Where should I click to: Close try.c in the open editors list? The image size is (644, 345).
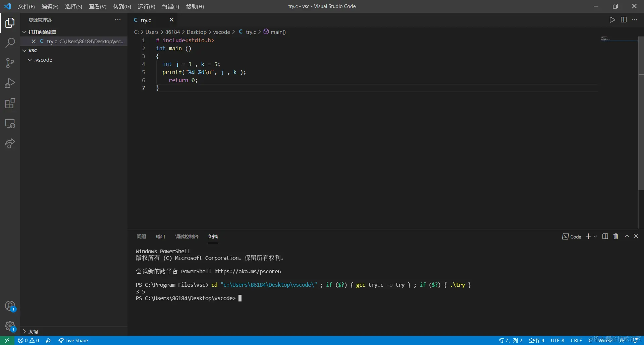34,41
